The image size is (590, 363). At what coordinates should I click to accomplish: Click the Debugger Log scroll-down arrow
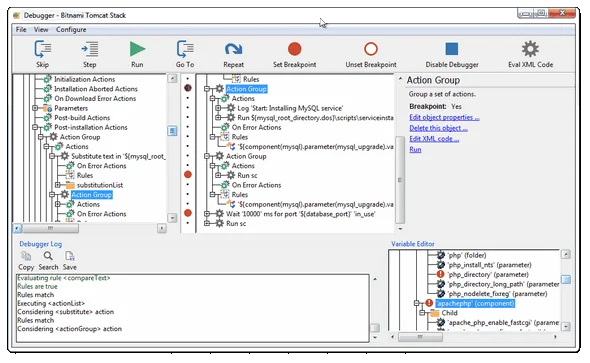375,337
